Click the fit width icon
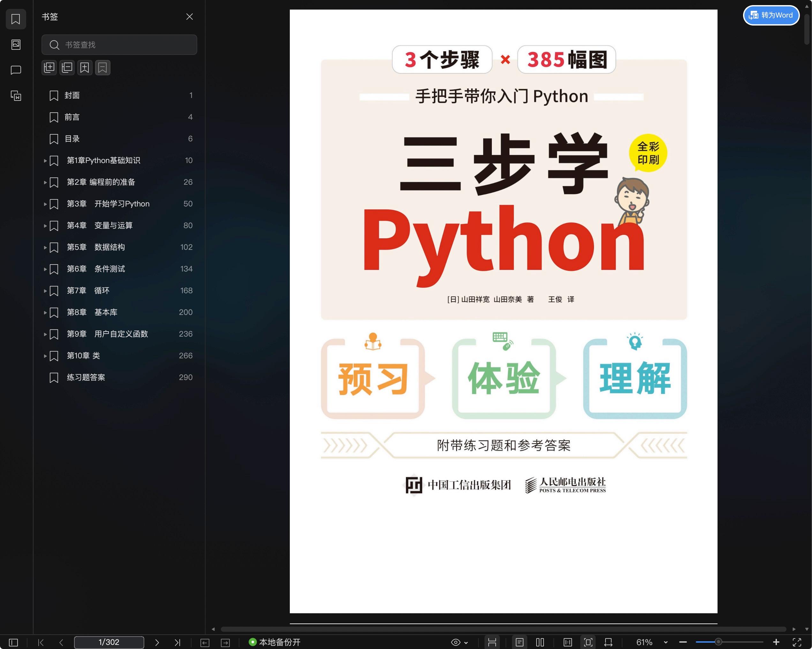This screenshot has width=812, height=649. point(608,642)
